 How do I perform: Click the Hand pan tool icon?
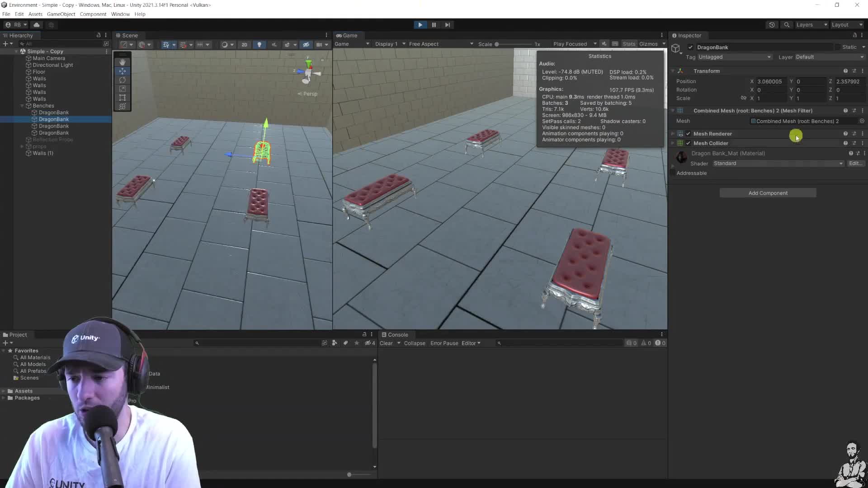point(123,62)
